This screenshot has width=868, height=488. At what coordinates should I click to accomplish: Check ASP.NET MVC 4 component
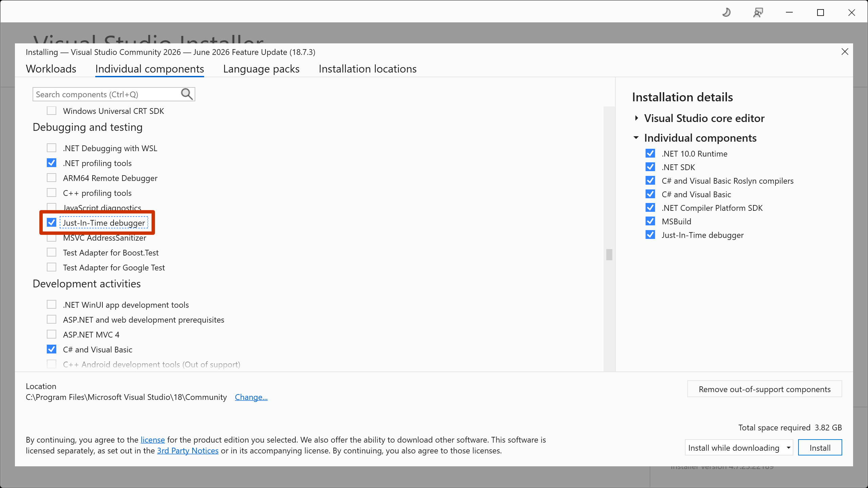(52, 334)
